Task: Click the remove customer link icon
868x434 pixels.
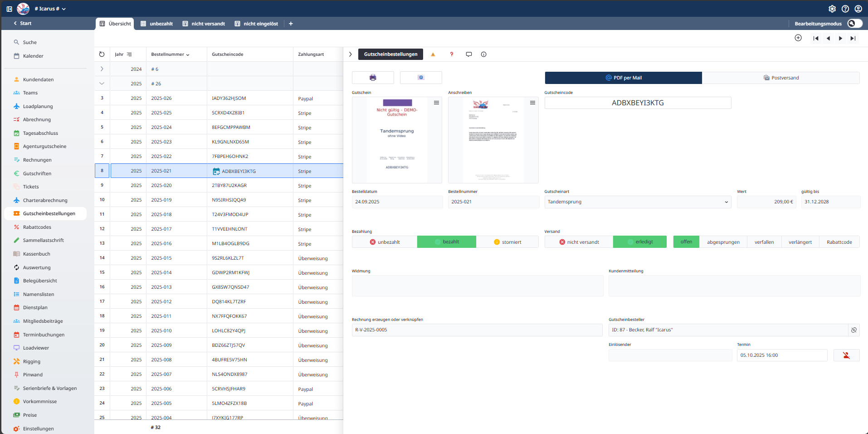Action: coord(854,330)
